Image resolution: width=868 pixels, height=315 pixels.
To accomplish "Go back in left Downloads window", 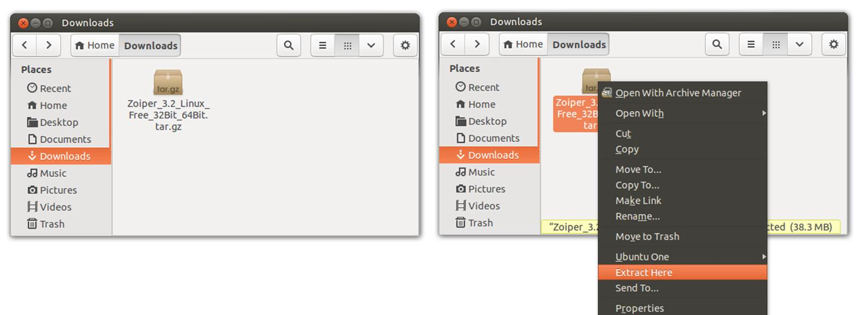I will [x=25, y=46].
